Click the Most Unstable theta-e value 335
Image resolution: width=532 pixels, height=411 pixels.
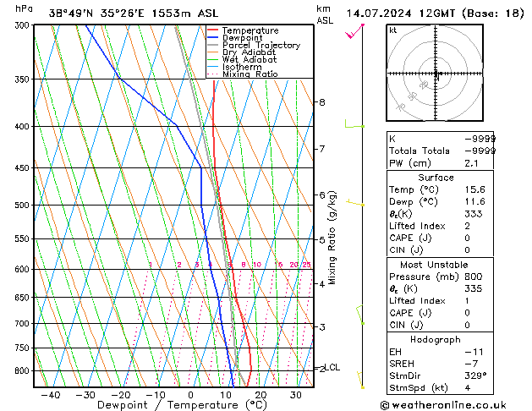(474, 288)
